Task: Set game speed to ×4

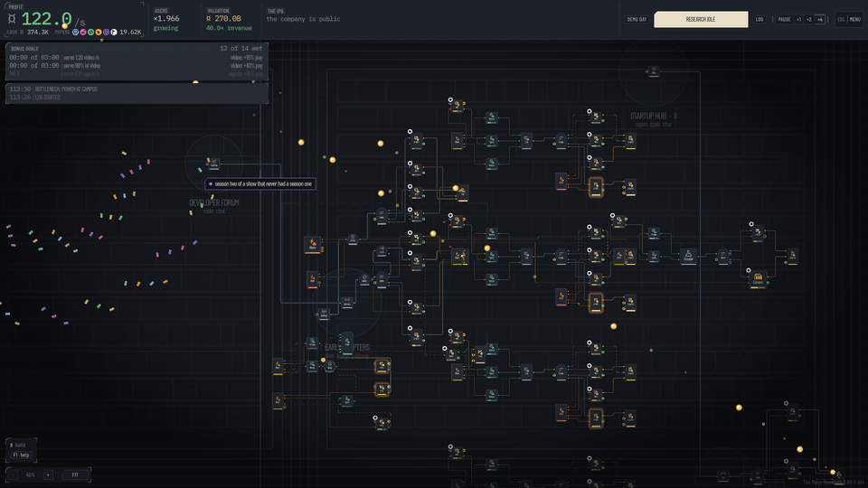Action: [820, 19]
